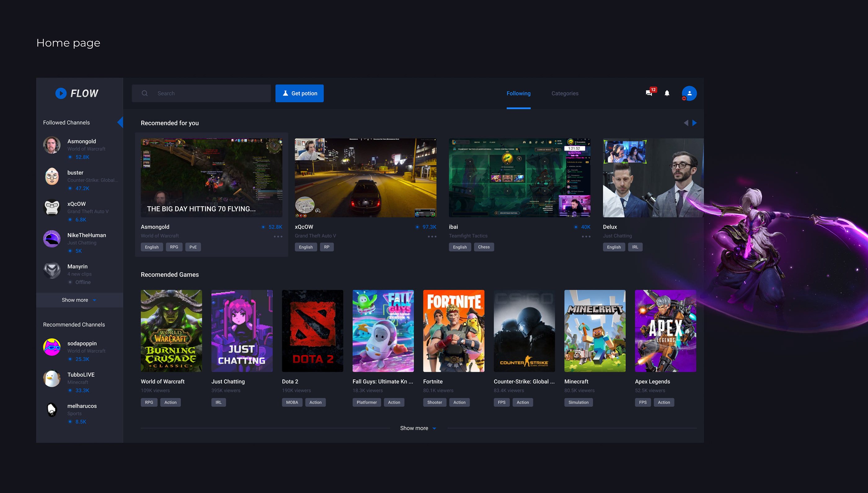Image resolution: width=868 pixels, height=493 pixels.
Task: Switch to the Categories tab
Action: coord(565,94)
